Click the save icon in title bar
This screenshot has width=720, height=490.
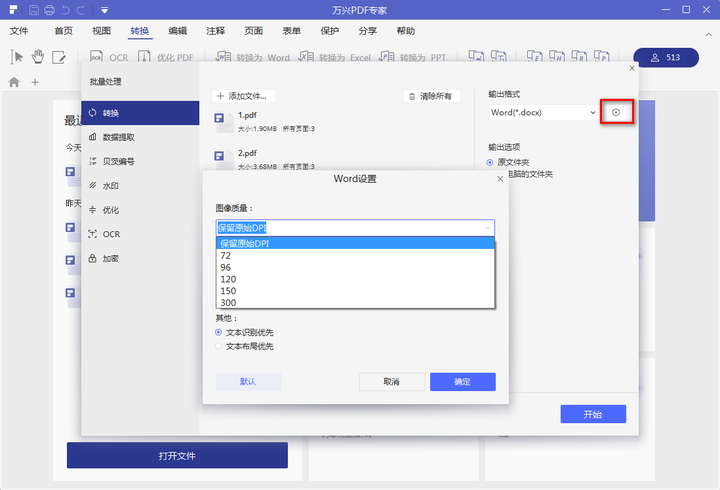pyautogui.click(x=34, y=10)
